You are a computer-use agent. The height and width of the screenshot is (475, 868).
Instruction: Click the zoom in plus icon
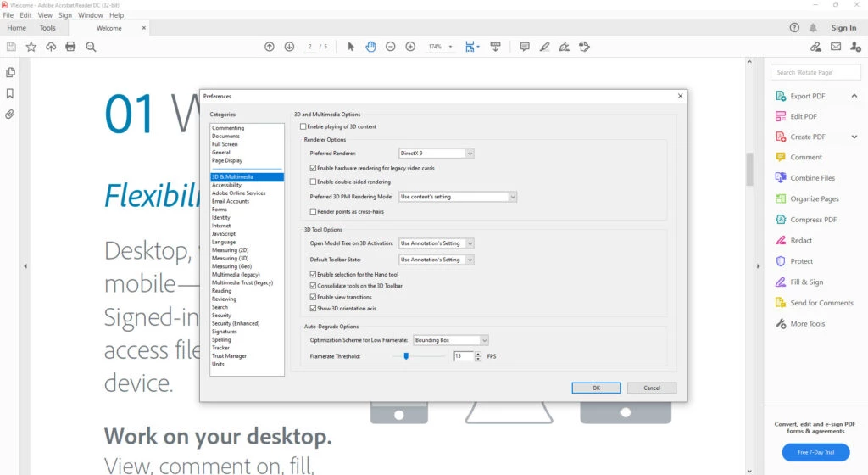[410, 47]
